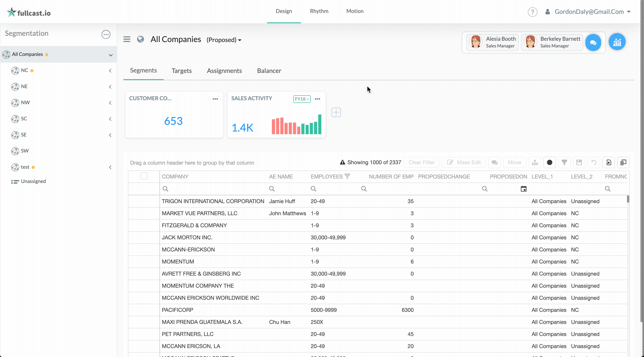This screenshot has height=357, width=644.
Task: Expand the NE segment chevron
Action: tap(110, 87)
